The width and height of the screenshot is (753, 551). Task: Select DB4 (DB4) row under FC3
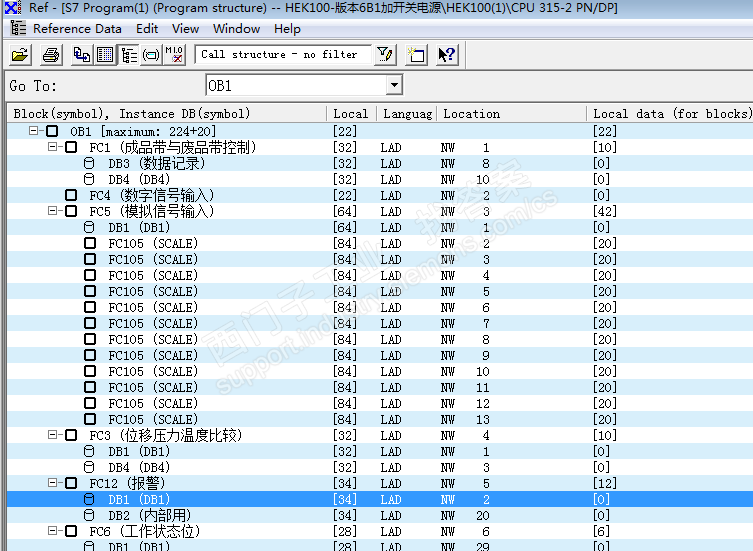pyautogui.click(x=380, y=467)
